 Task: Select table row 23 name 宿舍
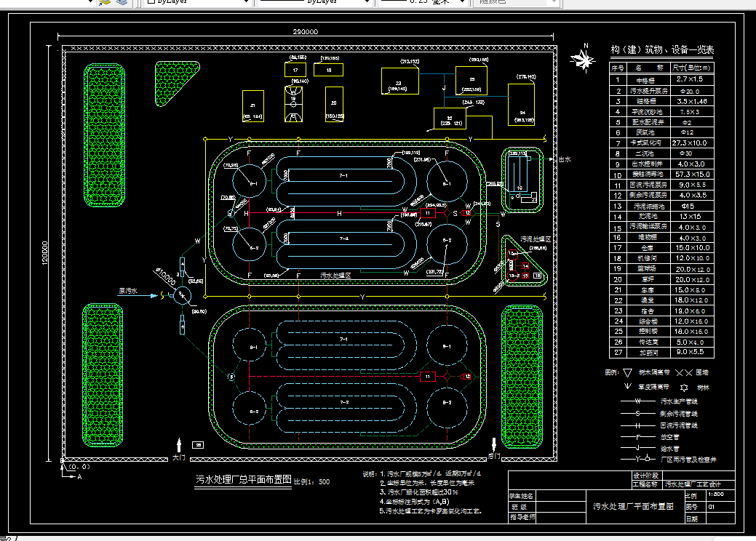coord(647,310)
